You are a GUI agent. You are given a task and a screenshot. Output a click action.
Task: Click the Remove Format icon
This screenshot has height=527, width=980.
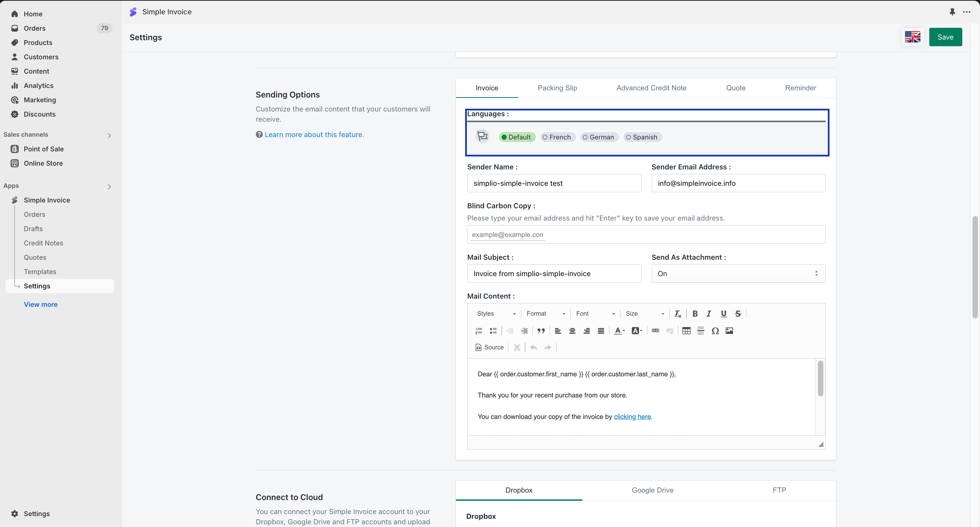pos(678,313)
